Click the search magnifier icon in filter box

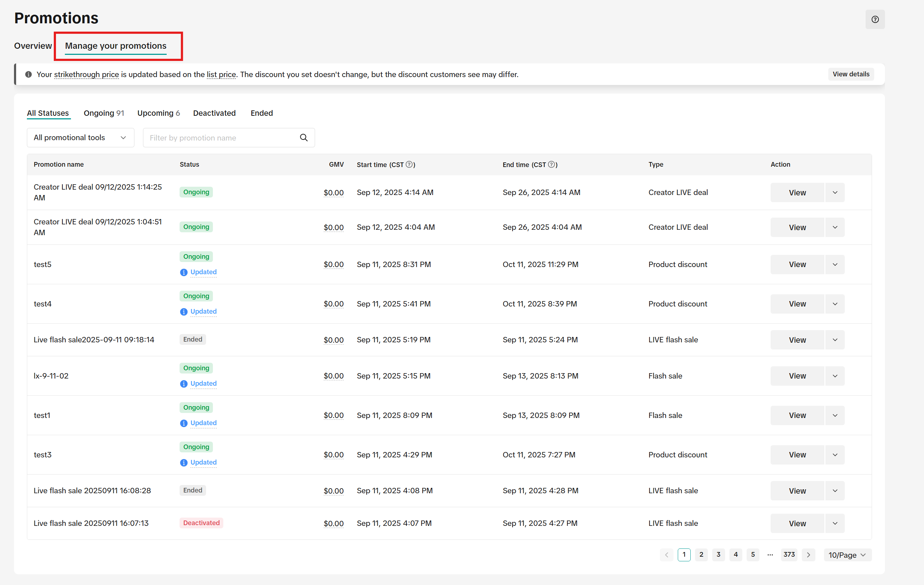(304, 137)
